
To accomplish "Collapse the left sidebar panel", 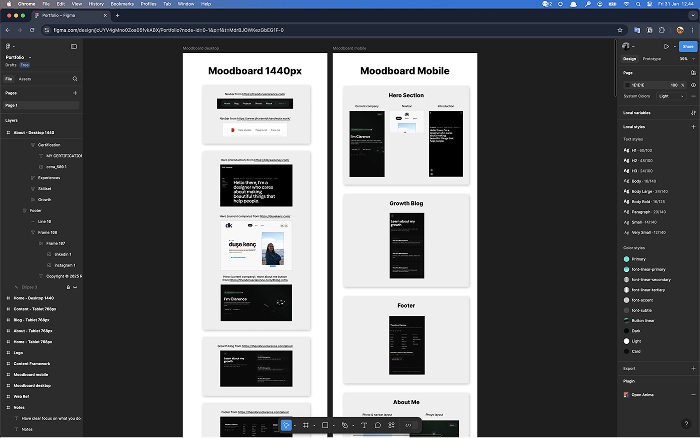I will tap(74, 46).
